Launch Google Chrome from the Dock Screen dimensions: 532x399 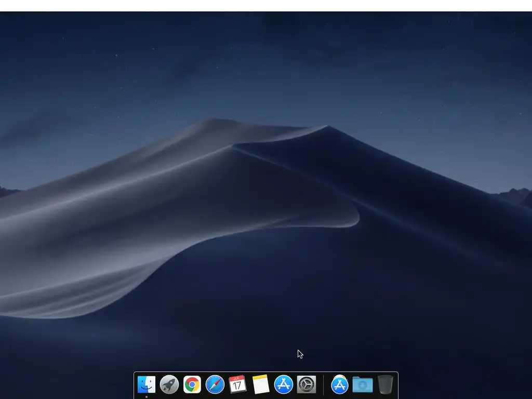point(192,384)
